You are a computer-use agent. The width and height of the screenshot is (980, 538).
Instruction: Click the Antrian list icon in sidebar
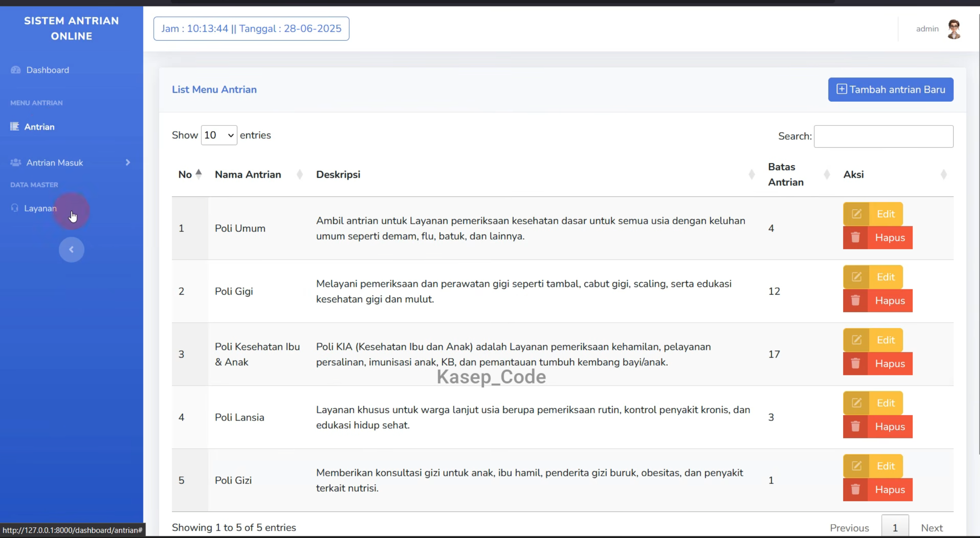15,126
